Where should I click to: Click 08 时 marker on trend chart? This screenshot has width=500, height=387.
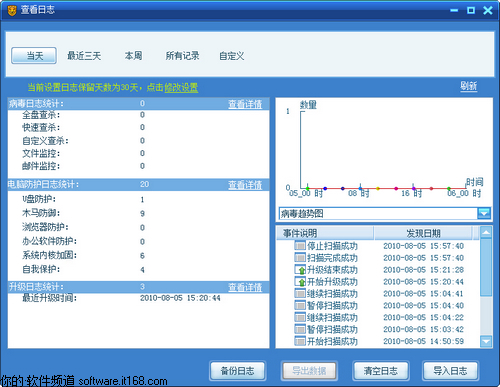point(360,189)
